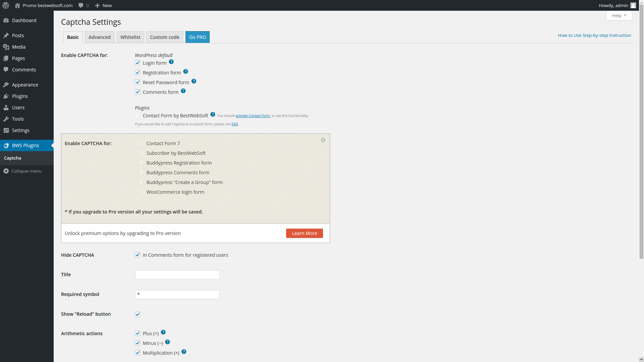Click the Collapse menu text link
The image size is (644, 362).
pos(26,171)
